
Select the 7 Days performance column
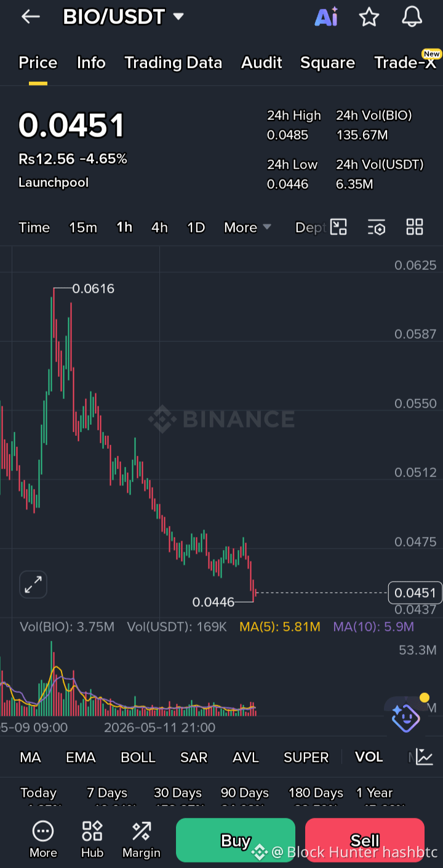pos(107,793)
